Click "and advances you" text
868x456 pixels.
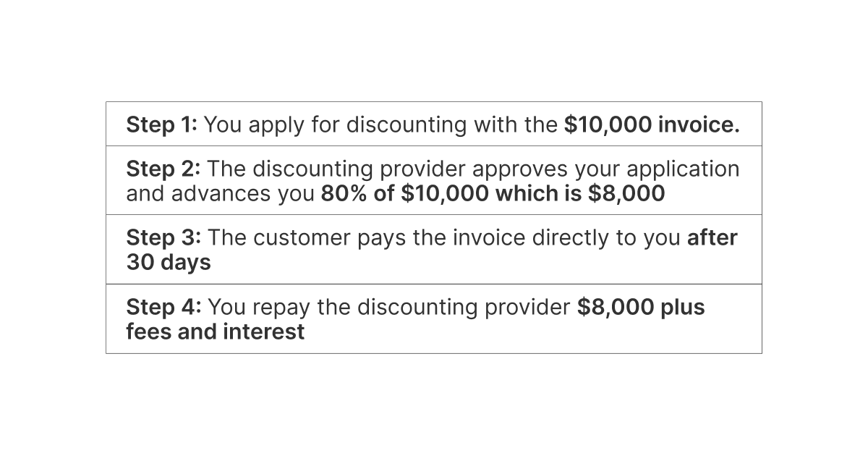(x=221, y=193)
